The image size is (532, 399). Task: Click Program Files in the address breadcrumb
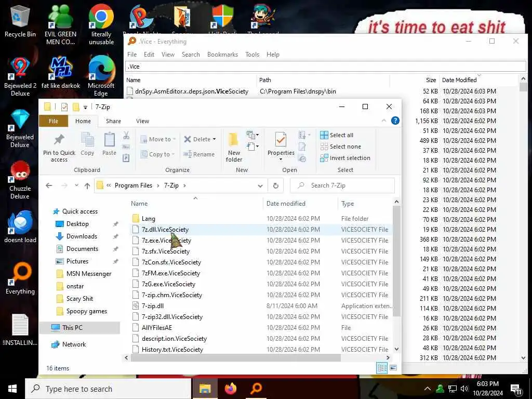[134, 185]
